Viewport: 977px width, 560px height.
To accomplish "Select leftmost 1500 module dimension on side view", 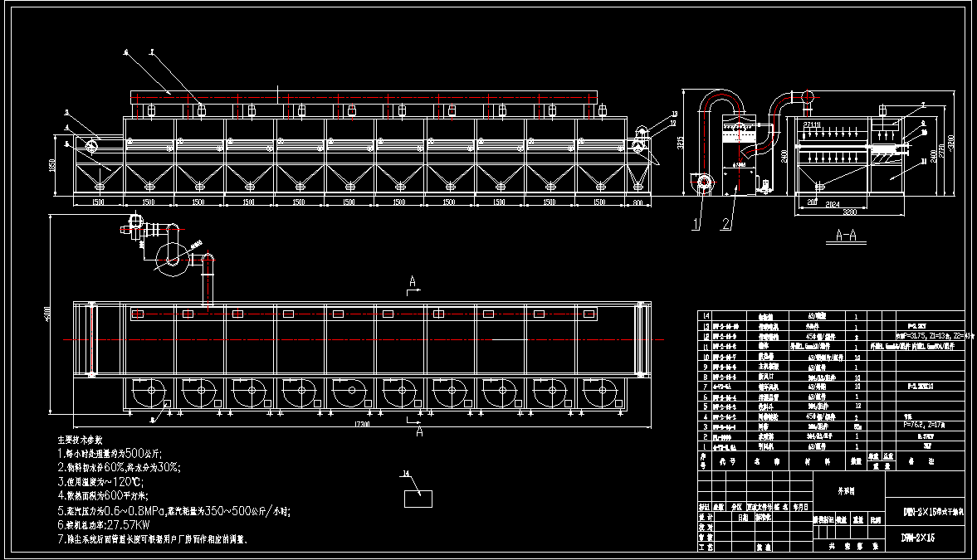I will pos(99,202).
